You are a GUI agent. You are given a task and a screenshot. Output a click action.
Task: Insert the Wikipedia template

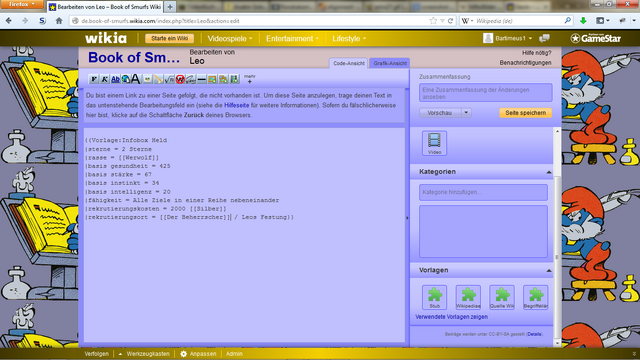[x=468, y=297]
